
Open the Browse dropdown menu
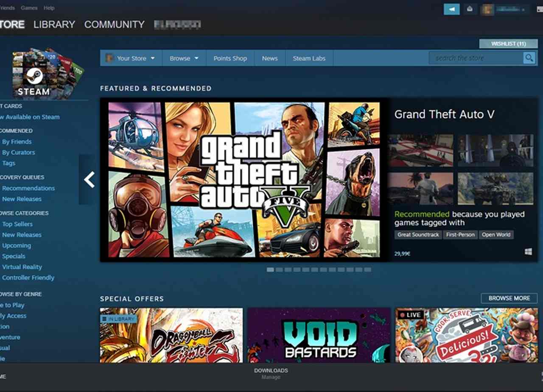click(184, 58)
